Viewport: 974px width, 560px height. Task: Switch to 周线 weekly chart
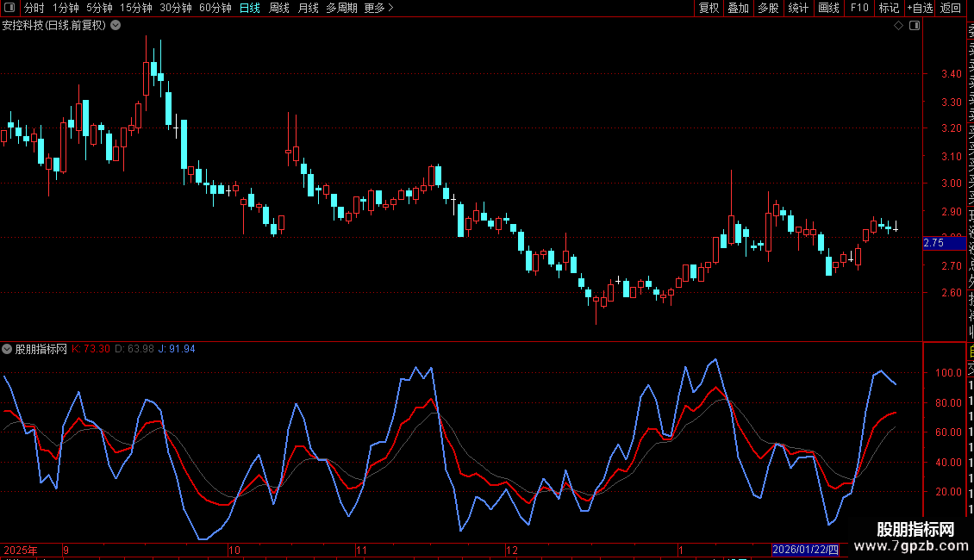point(279,8)
